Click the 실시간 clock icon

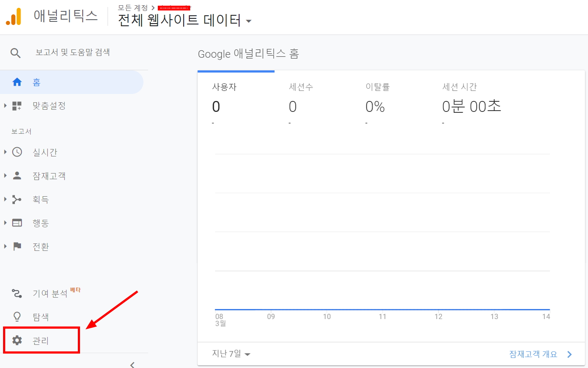[17, 152]
